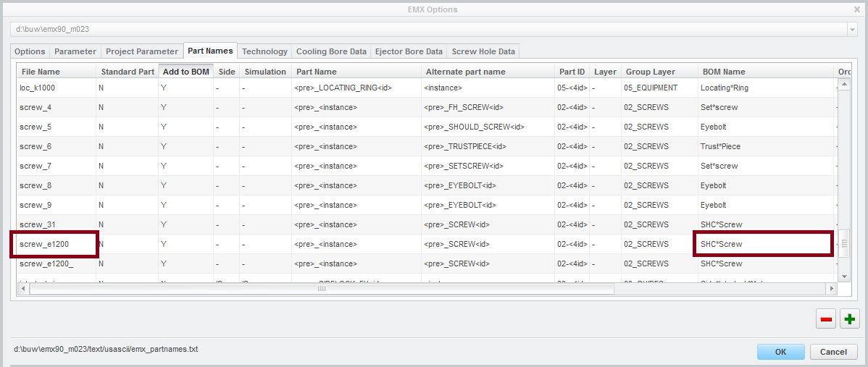Click the <pre>_SHOULD_SCREW<id> cell
This screenshot has height=367, width=868.
488,127
